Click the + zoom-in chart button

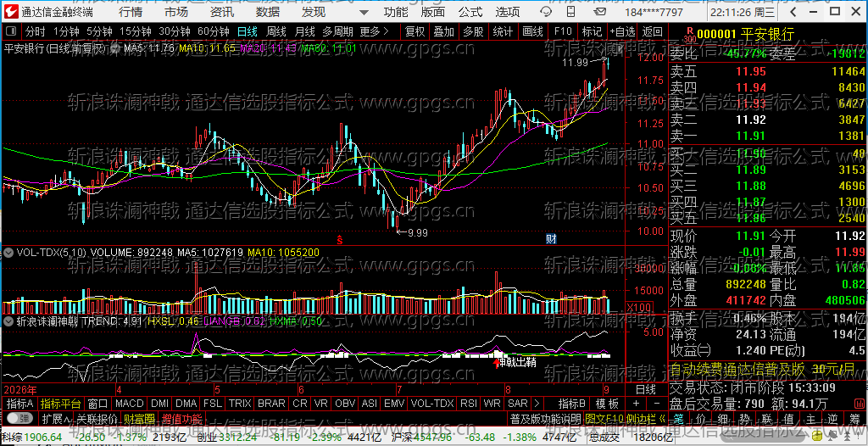pyautogui.click(x=636, y=404)
